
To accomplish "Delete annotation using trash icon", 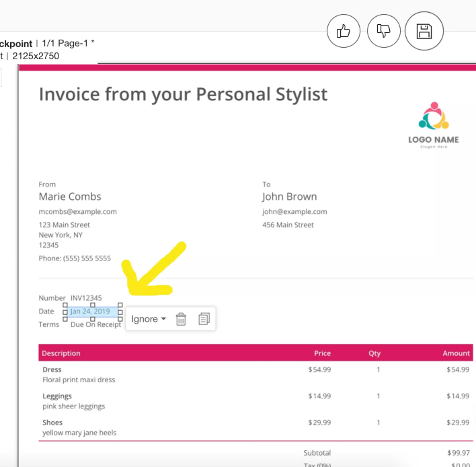I will pyautogui.click(x=181, y=319).
